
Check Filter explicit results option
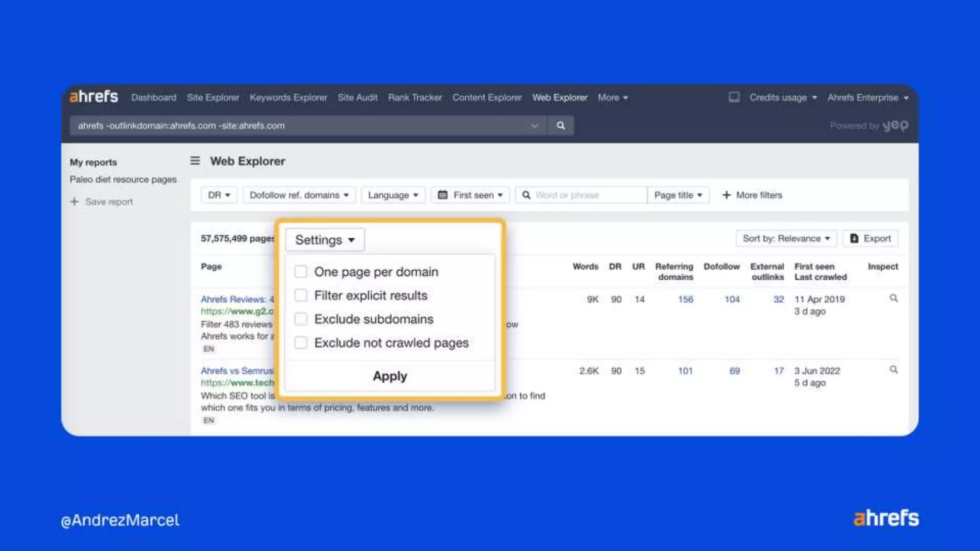(301, 296)
